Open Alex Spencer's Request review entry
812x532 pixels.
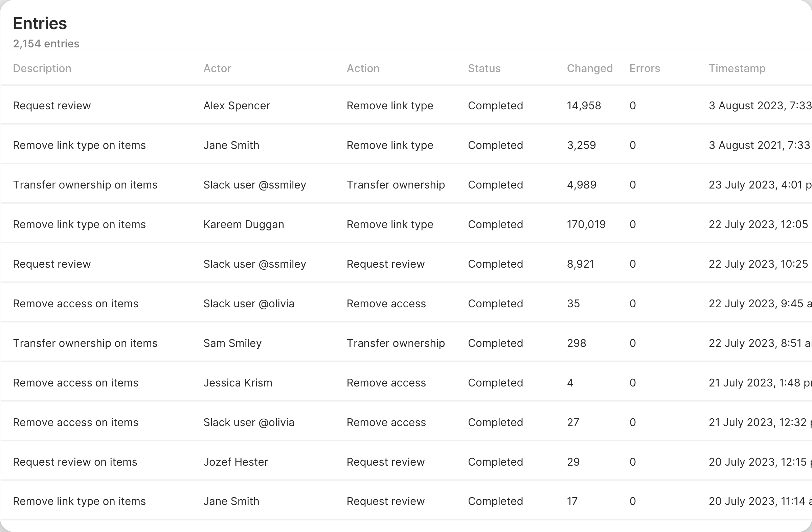coord(52,106)
